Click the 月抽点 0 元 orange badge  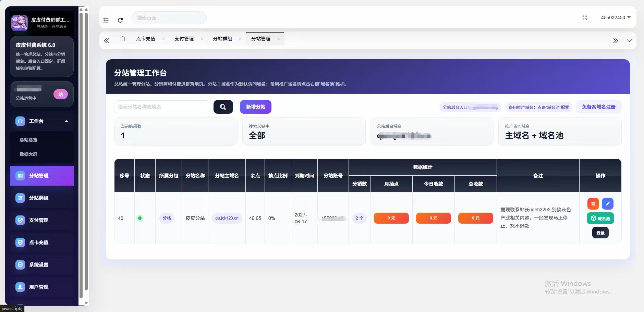(391, 218)
